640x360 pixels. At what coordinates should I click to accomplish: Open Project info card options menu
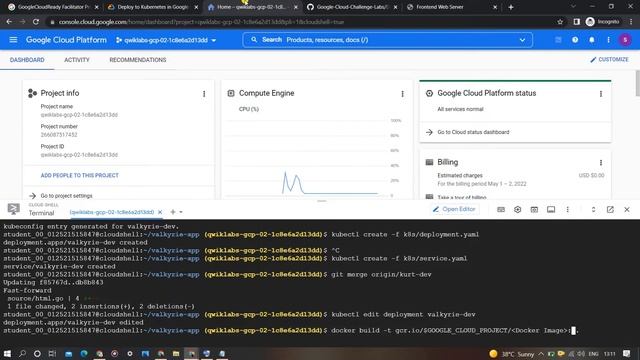pyautogui.click(x=204, y=94)
